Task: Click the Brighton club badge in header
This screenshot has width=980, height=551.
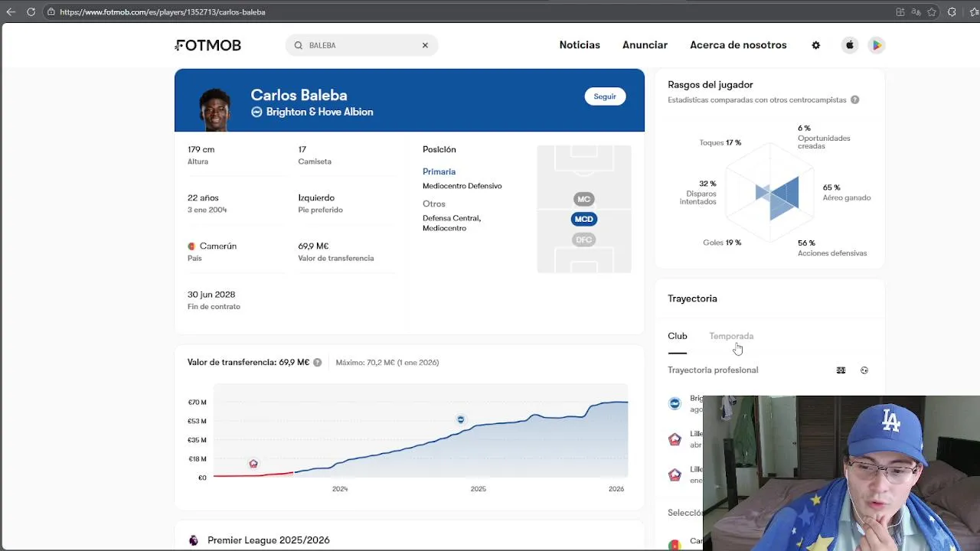Action: tap(256, 112)
